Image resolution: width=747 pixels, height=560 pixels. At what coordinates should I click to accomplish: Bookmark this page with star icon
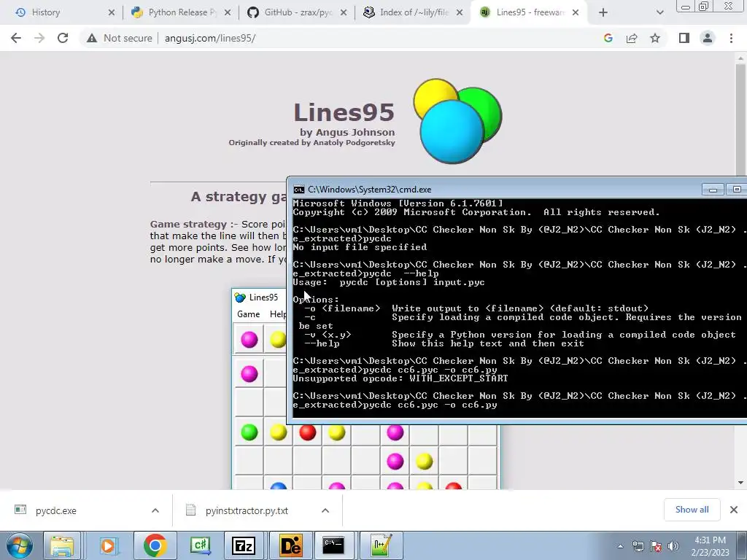655,38
